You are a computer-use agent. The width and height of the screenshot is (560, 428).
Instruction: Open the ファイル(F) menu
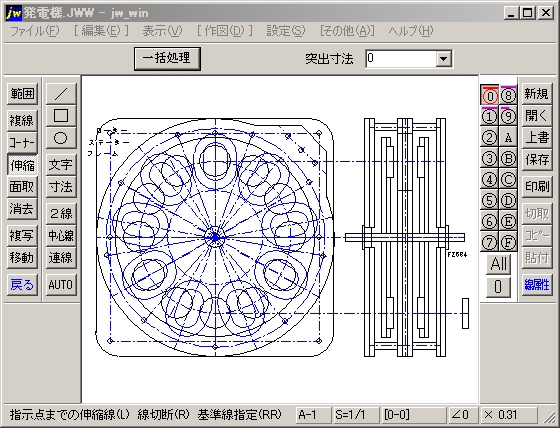[x=35, y=31]
